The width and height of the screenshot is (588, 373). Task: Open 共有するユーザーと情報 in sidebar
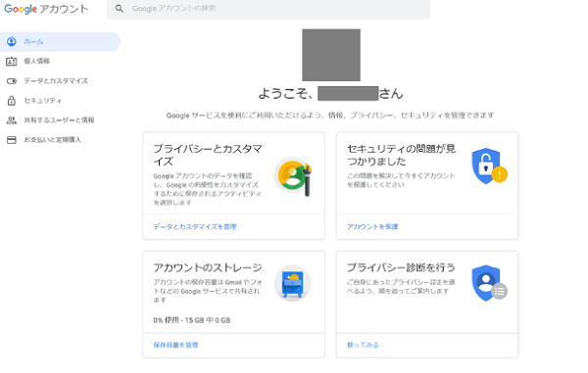tap(59, 119)
